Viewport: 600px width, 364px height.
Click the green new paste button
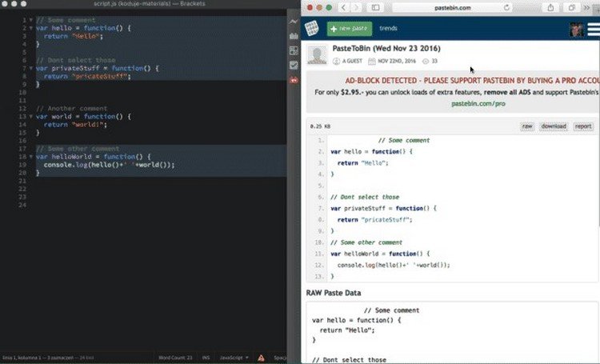350,28
